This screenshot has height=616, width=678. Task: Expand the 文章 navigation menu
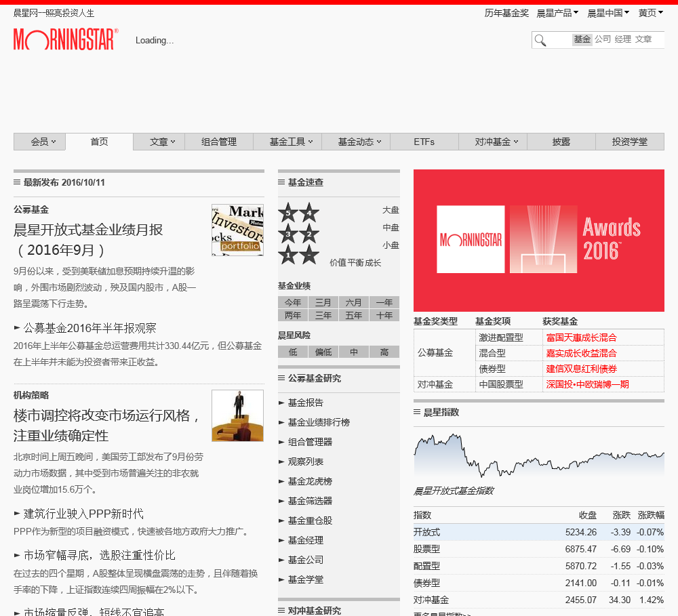click(159, 142)
